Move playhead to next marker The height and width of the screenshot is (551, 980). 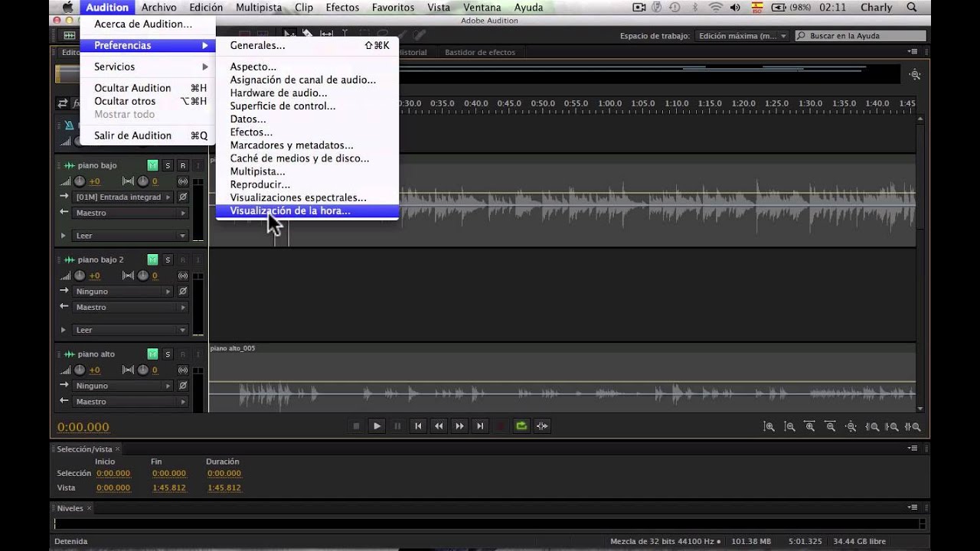pyautogui.click(x=480, y=426)
